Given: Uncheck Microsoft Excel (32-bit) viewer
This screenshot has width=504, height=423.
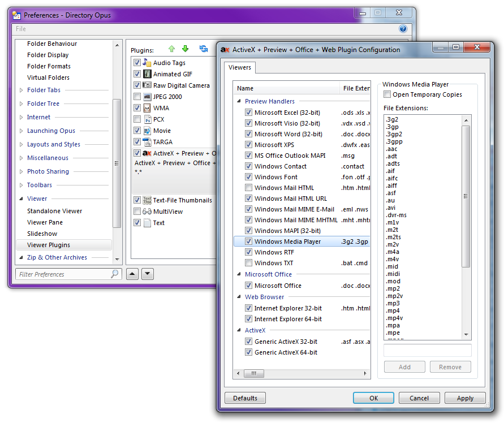Looking at the screenshot, I should (x=248, y=112).
